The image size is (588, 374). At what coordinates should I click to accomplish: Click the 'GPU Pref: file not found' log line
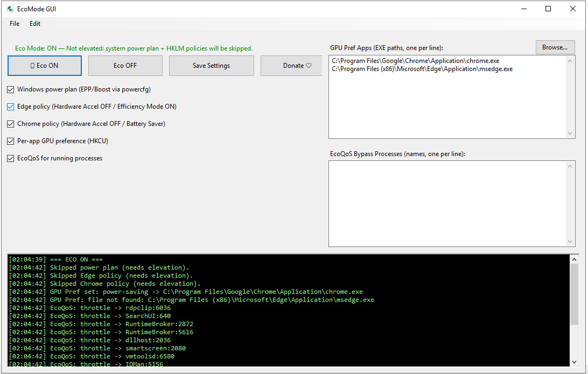pyautogui.click(x=191, y=300)
